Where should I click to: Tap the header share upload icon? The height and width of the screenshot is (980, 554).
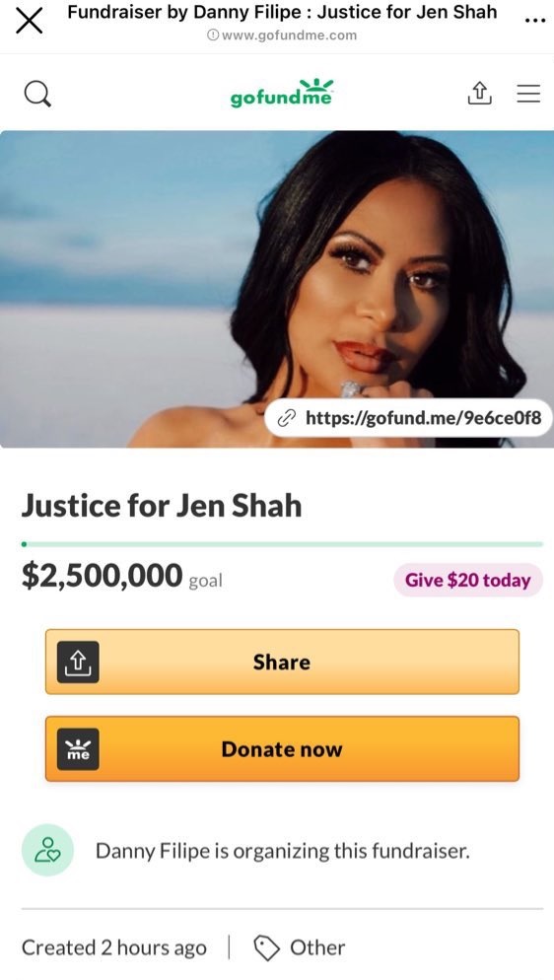coord(479,94)
